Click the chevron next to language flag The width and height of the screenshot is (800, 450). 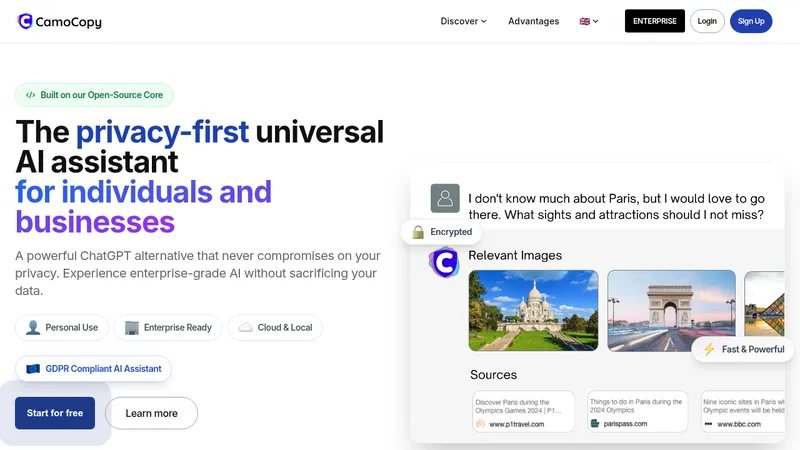(595, 21)
